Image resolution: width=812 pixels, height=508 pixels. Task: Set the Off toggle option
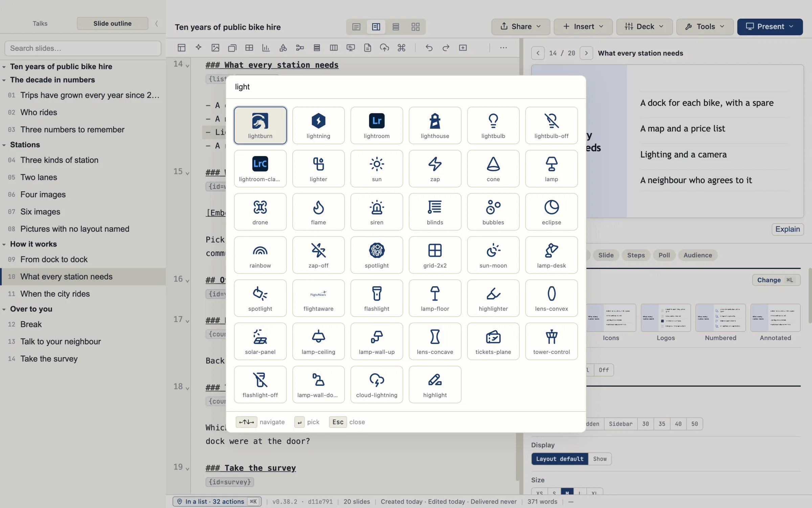604,370
